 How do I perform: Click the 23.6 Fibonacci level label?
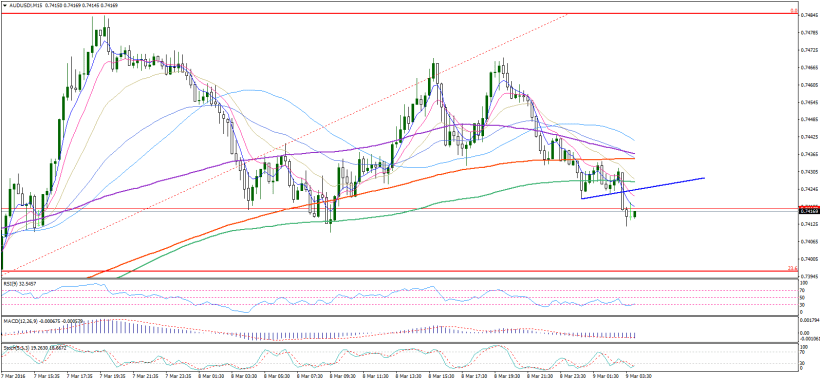point(792,268)
